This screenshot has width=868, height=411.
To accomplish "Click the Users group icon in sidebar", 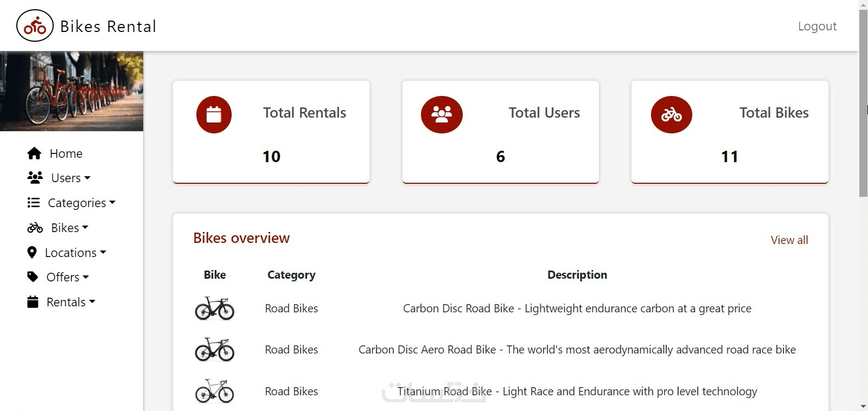I will pyautogui.click(x=35, y=177).
